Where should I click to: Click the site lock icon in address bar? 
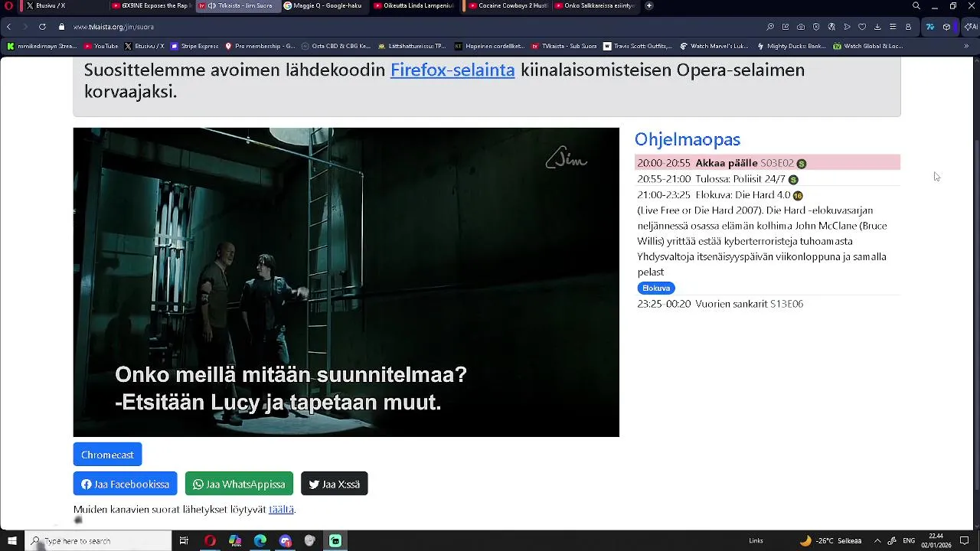62,27
